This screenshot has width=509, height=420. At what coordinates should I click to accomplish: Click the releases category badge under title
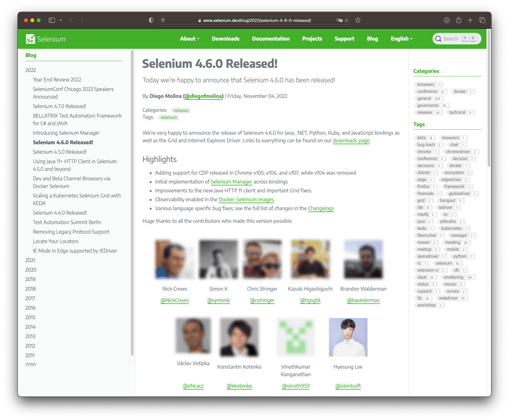[x=181, y=110]
